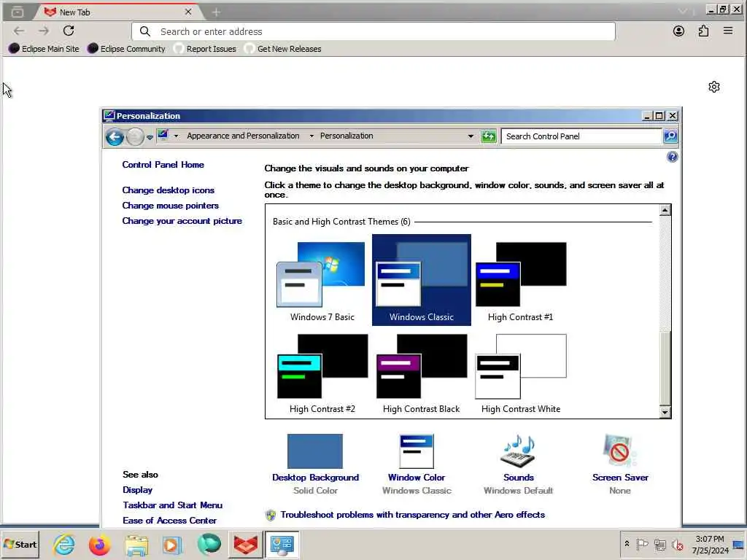Show hidden system tray icons
Image resolution: width=747 pixels, height=560 pixels.
(627, 544)
